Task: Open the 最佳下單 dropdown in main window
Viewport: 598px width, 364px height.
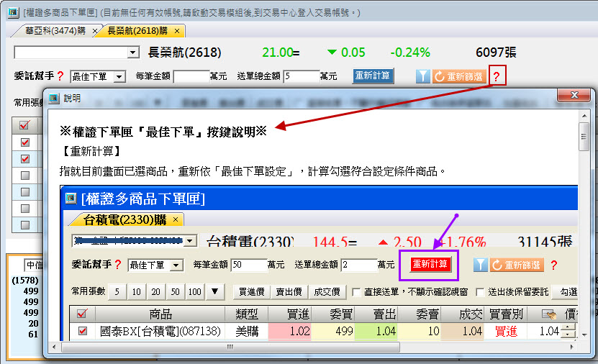Action: click(119, 77)
